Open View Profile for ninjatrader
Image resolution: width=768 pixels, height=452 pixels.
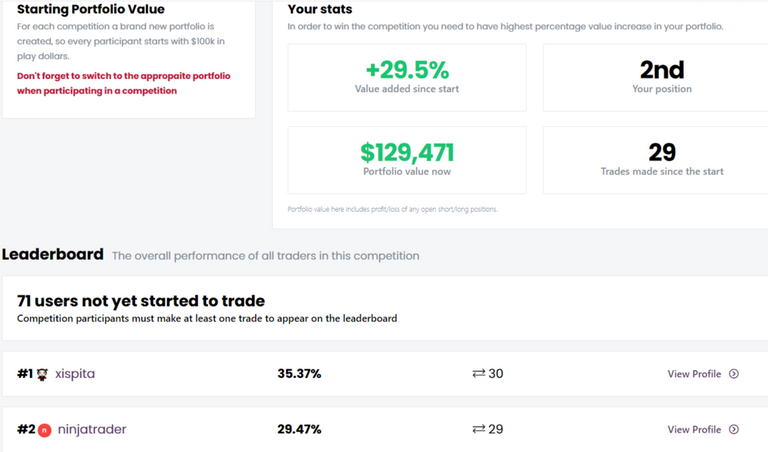pos(694,429)
